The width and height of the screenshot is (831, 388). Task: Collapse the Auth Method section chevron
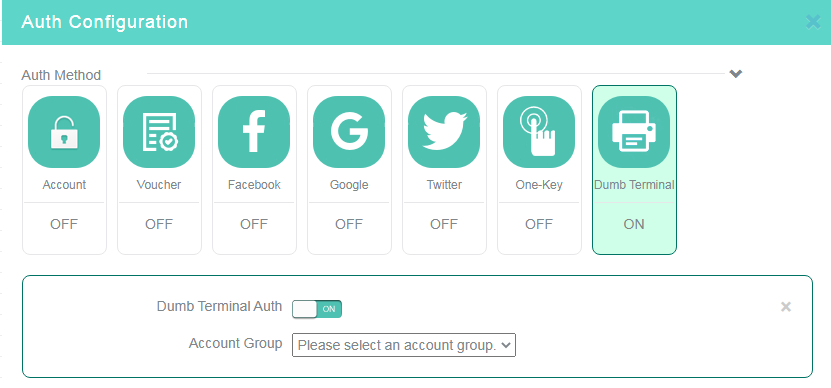736,74
